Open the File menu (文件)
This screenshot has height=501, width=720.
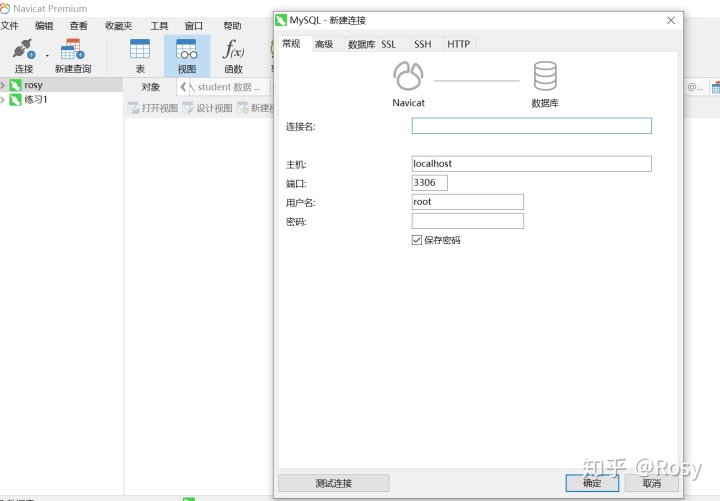click(x=9, y=26)
